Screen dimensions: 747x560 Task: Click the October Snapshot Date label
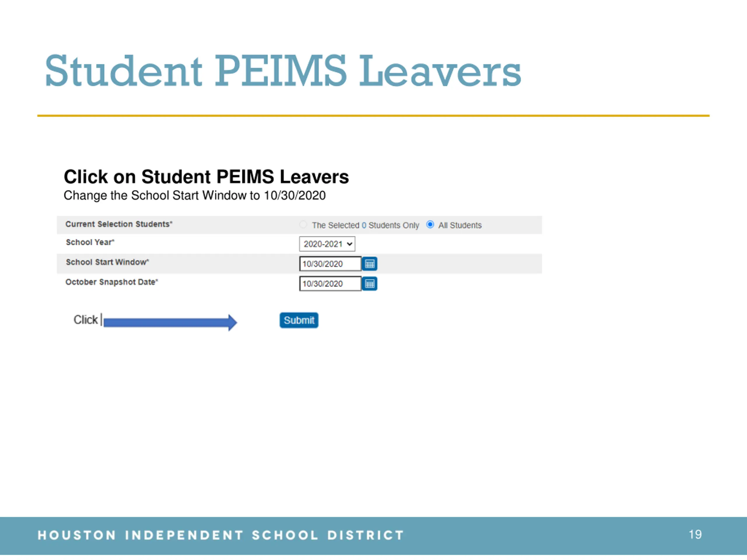[112, 282]
